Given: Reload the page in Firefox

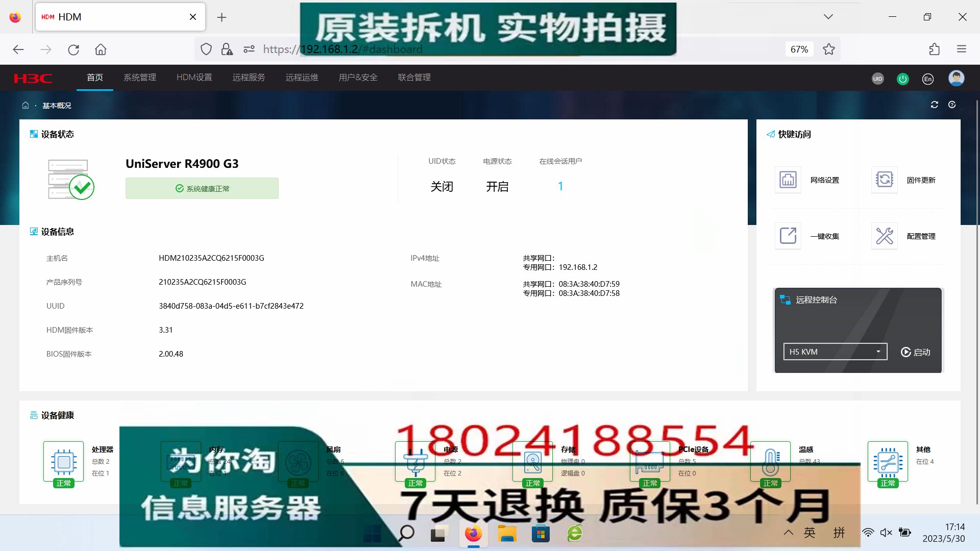Looking at the screenshot, I should [x=73, y=49].
